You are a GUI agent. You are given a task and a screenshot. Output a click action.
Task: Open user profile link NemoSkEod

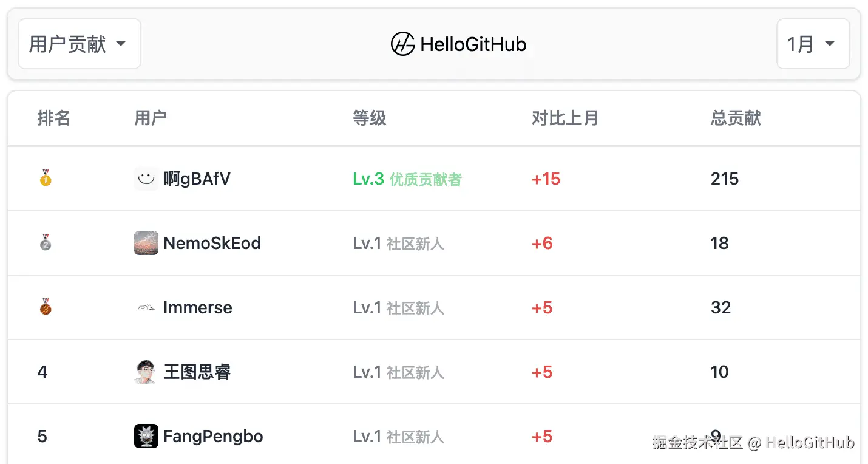212,244
